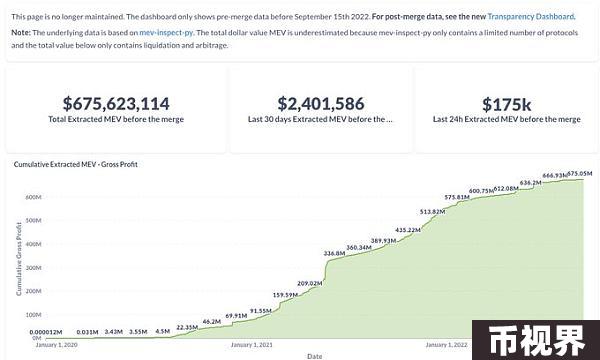Click the Cumulative Extracted MEV - Gross Profit title
600x360 pixels.
[76, 165]
